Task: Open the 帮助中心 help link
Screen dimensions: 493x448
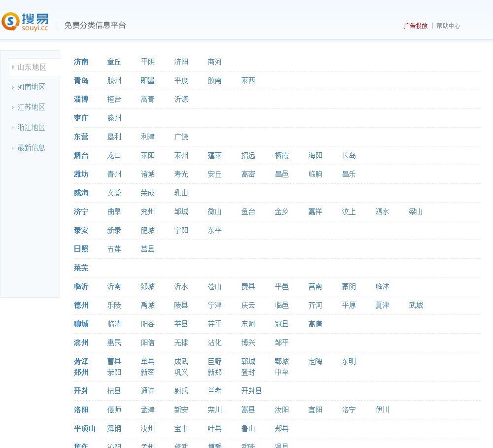Action: click(x=448, y=26)
